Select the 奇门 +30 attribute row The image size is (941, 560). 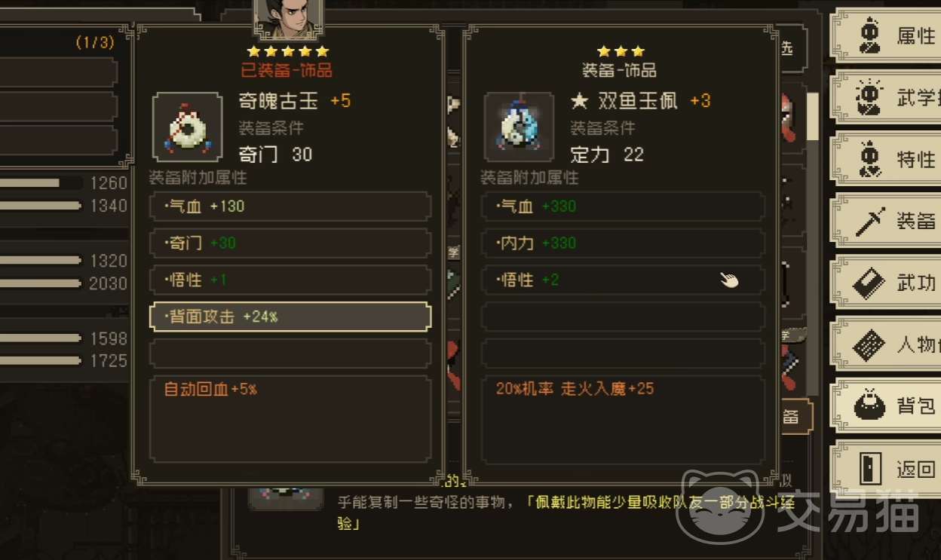[290, 243]
